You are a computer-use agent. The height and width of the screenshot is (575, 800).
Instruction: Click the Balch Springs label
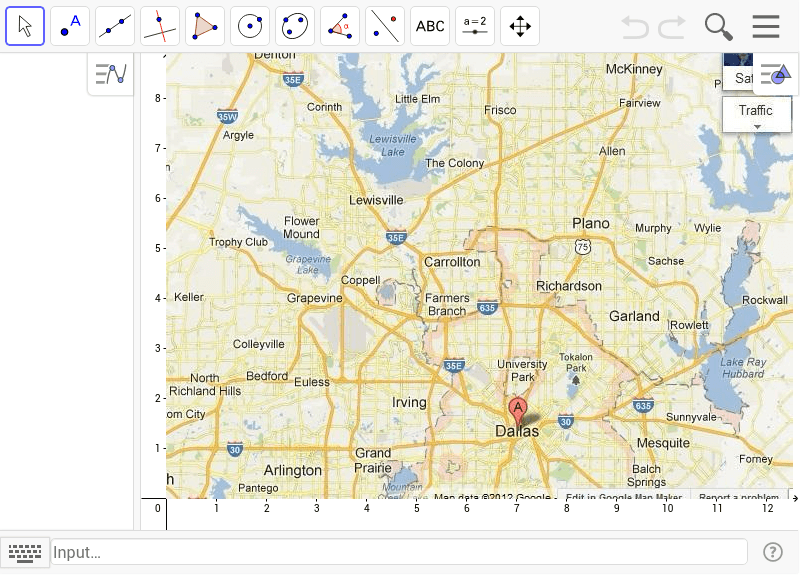click(646, 476)
